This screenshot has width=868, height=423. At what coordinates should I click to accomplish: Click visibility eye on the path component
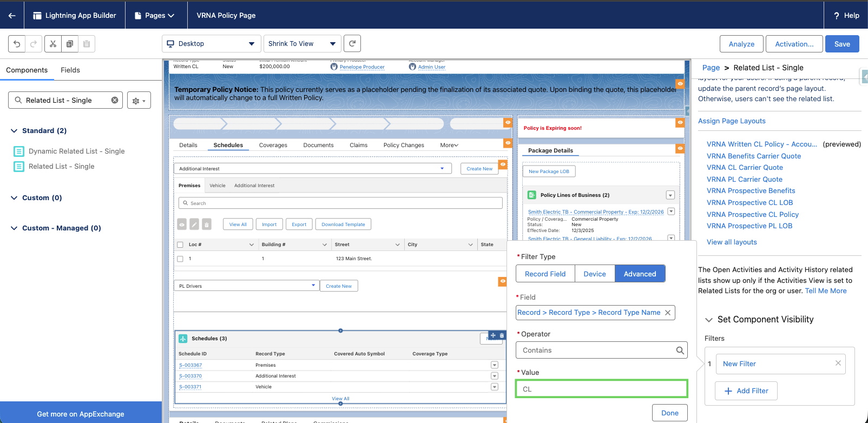pyautogui.click(x=508, y=123)
